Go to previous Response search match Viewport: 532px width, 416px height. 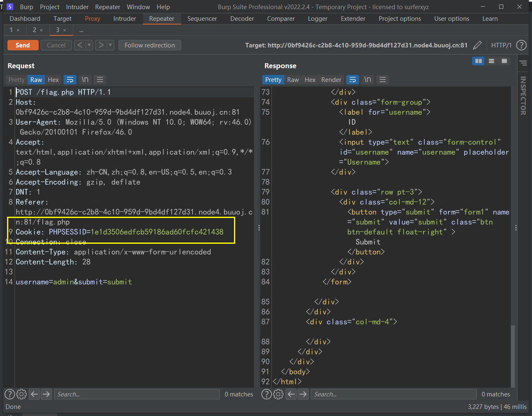tap(291, 394)
